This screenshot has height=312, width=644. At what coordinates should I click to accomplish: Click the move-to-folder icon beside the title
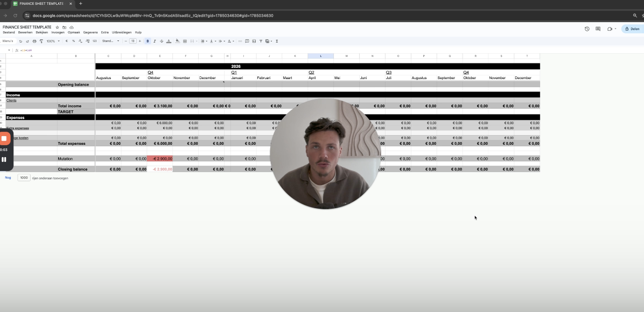[x=65, y=27]
